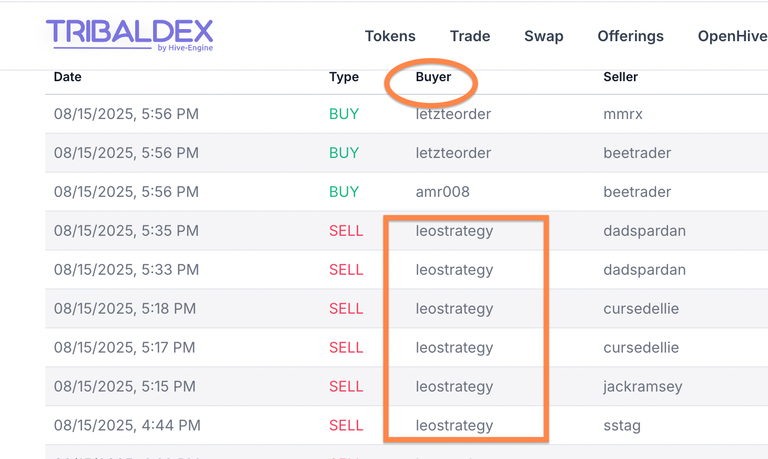Screen dimensions: 768x459
Task: Open the Trade page
Action: 470,36
